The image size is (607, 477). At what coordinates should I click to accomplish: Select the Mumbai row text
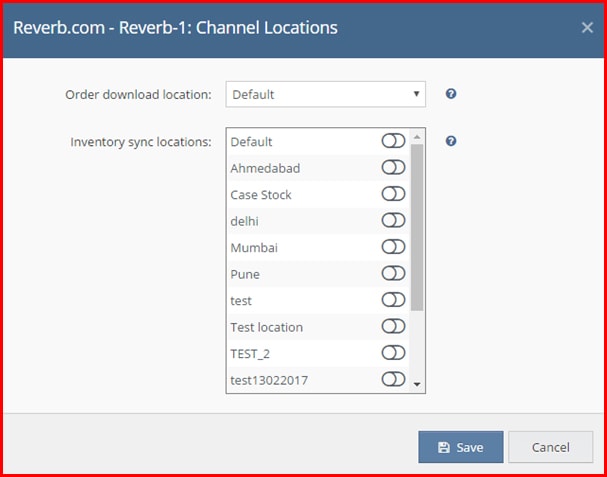pos(254,248)
